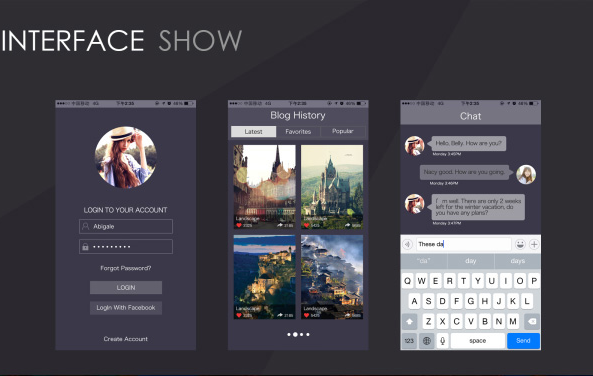This screenshot has width=593, height=376.
Task: Click the chat message input 'These da'
Action: click(463, 244)
